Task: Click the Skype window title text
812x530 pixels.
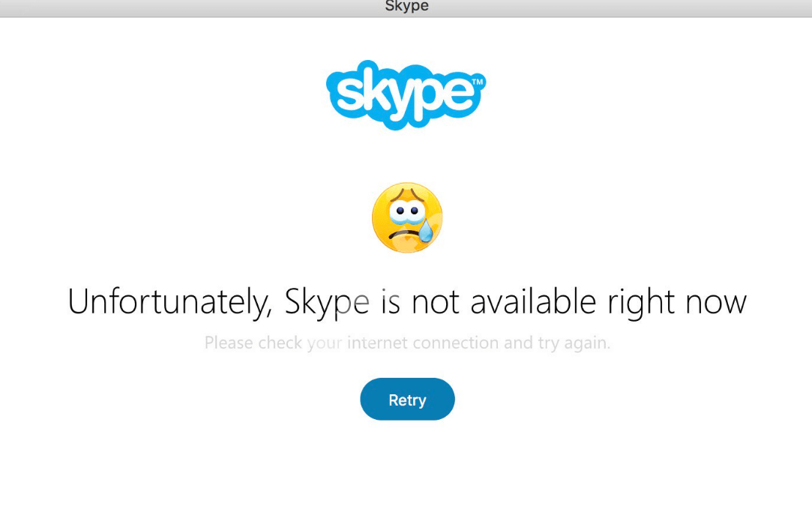Action: coord(406,7)
